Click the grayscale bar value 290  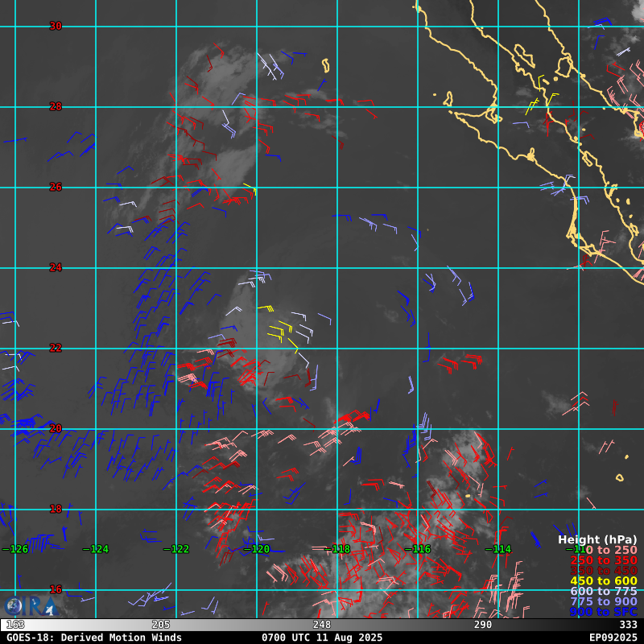point(482,625)
